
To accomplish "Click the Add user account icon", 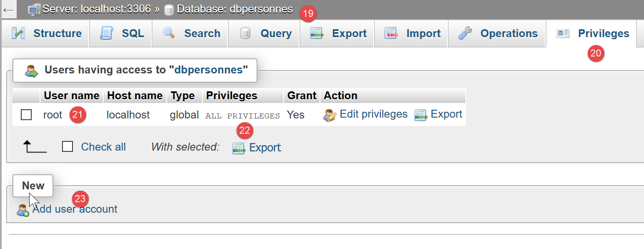I will [x=22, y=210].
